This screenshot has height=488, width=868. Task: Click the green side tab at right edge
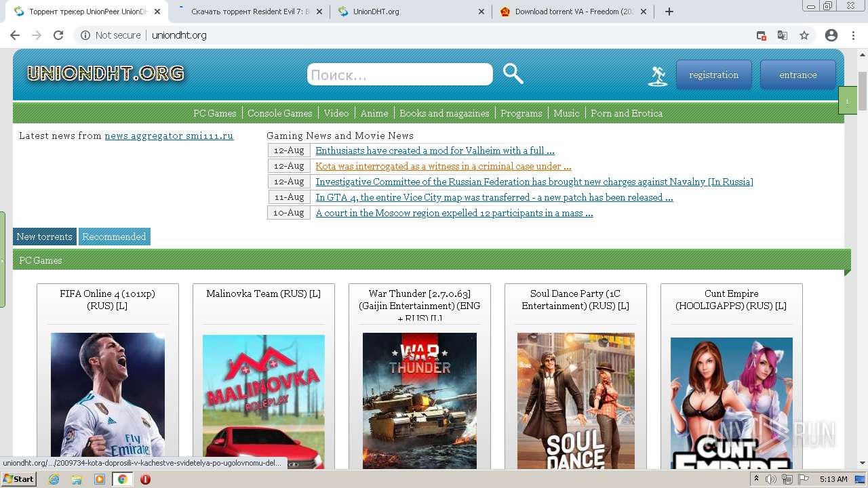[847, 101]
